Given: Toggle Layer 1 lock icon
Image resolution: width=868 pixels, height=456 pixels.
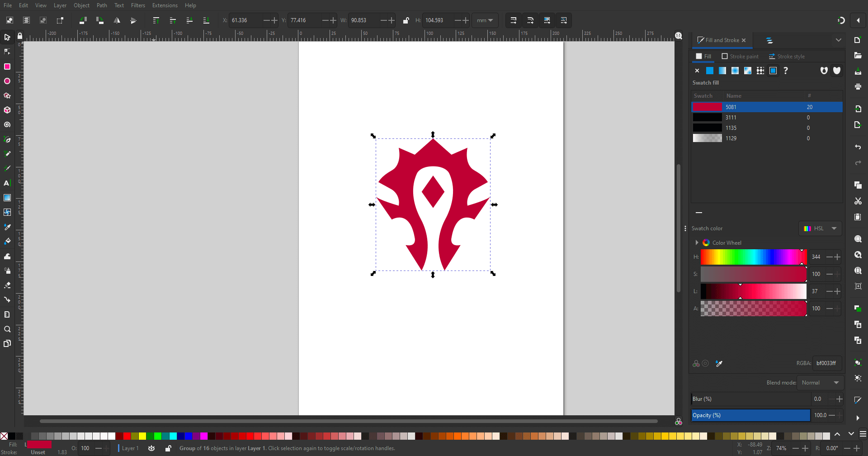Looking at the screenshot, I should point(168,448).
